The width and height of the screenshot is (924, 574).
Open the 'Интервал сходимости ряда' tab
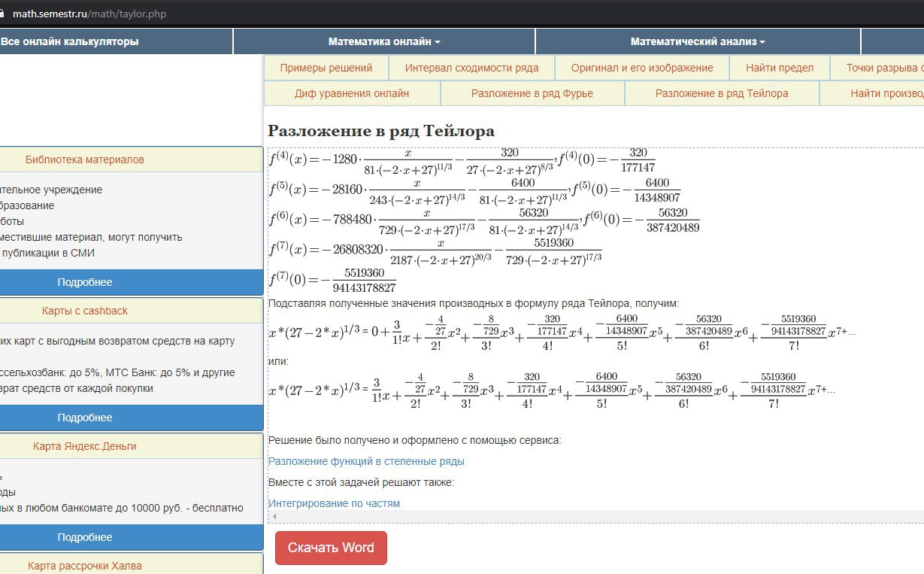(472, 68)
